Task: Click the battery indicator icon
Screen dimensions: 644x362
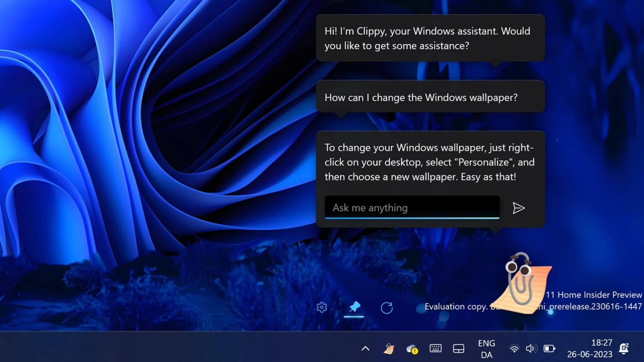Action: point(549,349)
